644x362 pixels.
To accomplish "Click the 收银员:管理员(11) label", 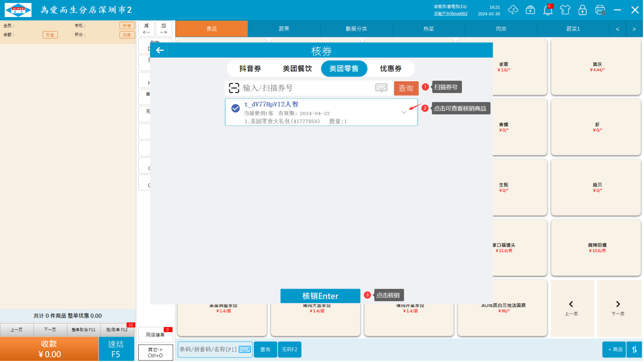I will coord(450,7).
